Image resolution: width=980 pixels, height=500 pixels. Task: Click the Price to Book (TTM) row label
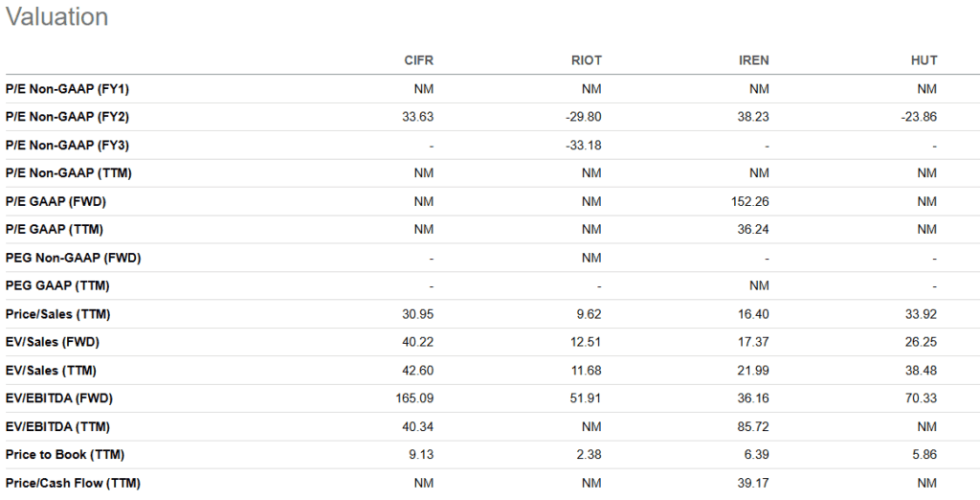pos(65,455)
